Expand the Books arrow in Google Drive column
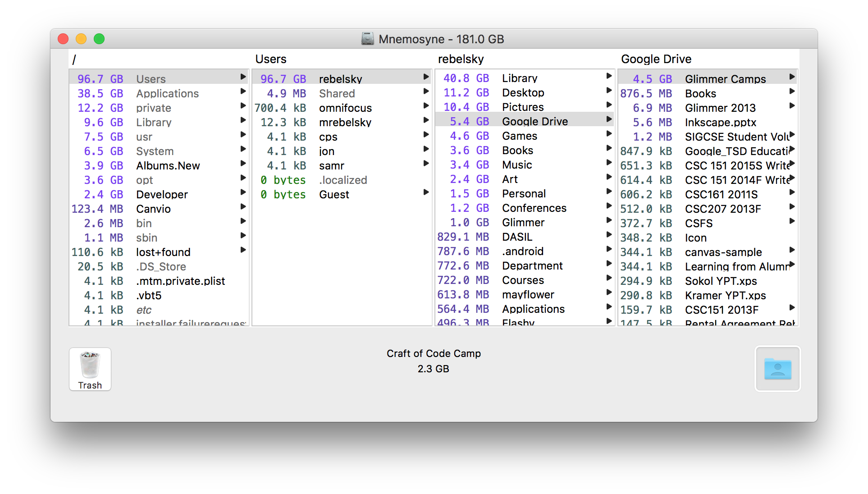 [x=792, y=91]
